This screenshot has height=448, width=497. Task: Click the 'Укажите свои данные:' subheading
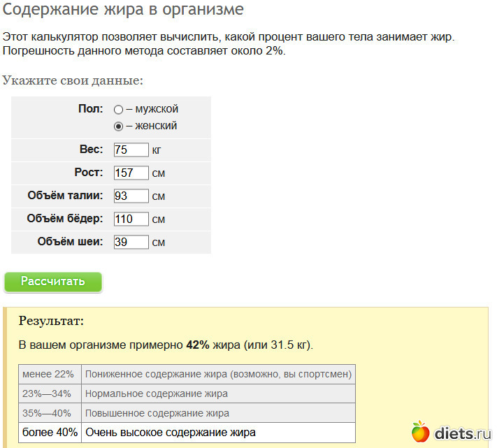coord(73,80)
